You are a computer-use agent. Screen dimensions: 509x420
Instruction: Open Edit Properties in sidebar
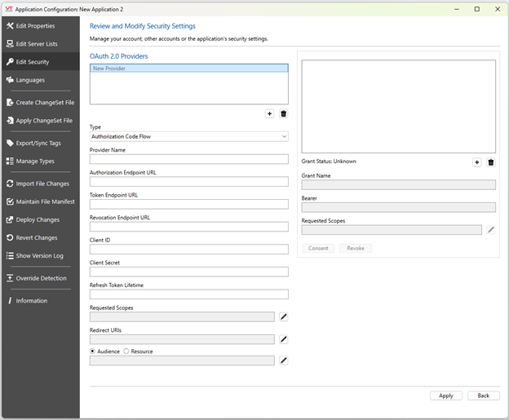(x=35, y=26)
